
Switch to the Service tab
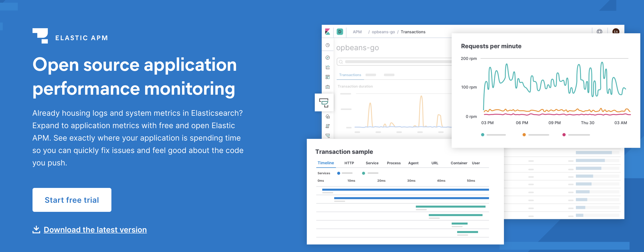click(372, 163)
